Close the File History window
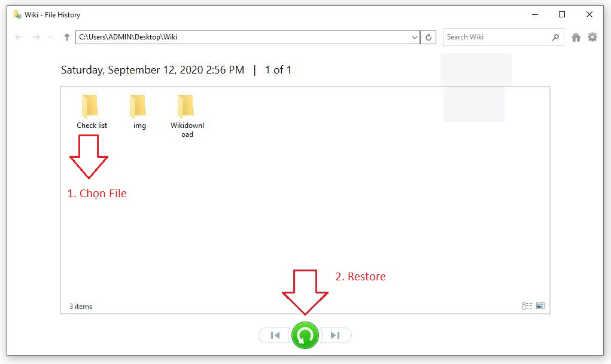The height and width of the screenshot is (364, 611). tap(589, 15)
